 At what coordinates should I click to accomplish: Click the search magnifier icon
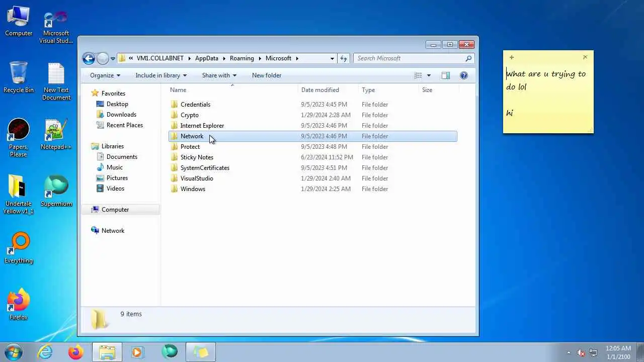468,58
